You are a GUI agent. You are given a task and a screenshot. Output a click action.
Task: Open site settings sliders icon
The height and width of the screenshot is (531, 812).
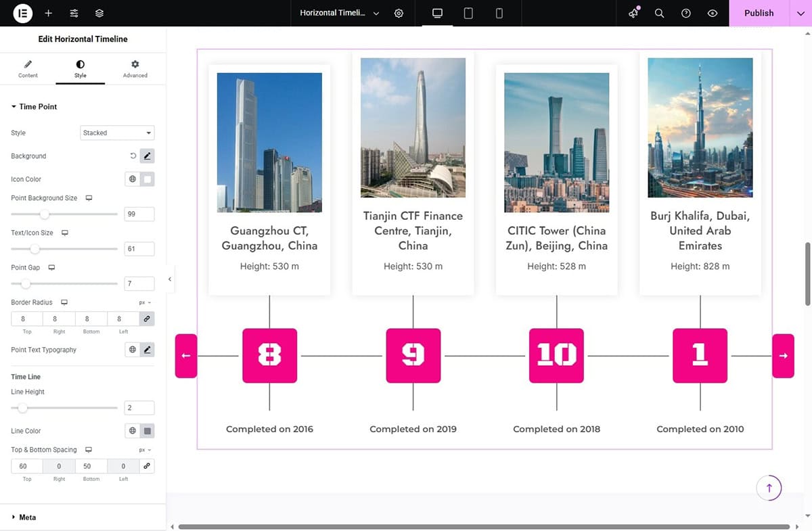74,13
